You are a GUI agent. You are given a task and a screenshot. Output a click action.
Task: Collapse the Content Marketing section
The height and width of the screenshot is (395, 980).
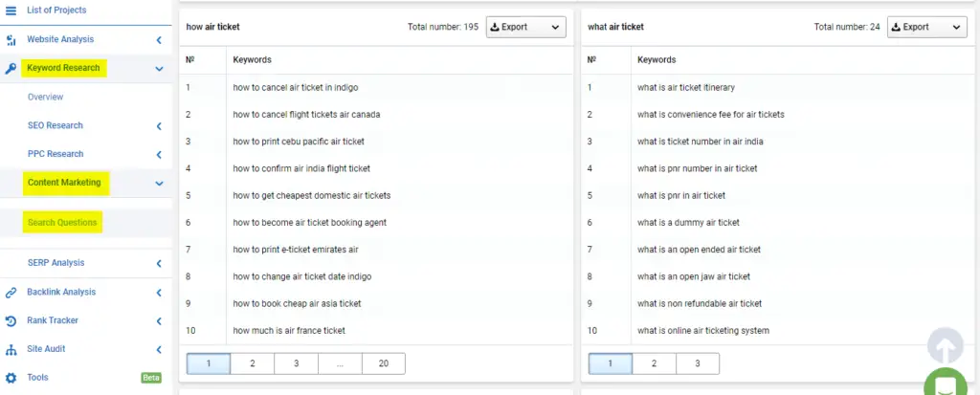tap(159, 183)
